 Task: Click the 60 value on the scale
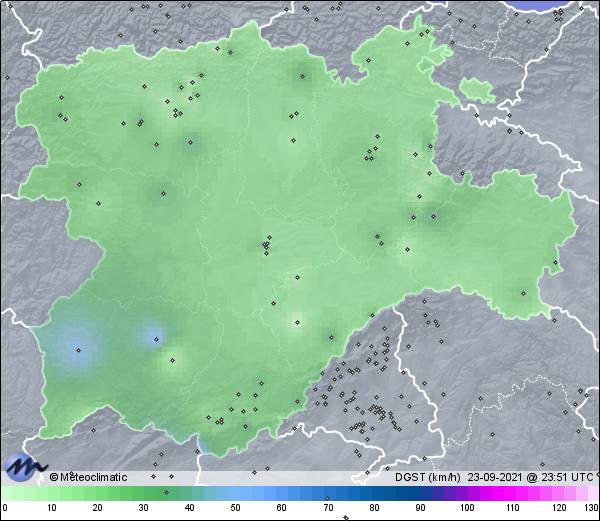pyautogui.click(x=282, y=508)
